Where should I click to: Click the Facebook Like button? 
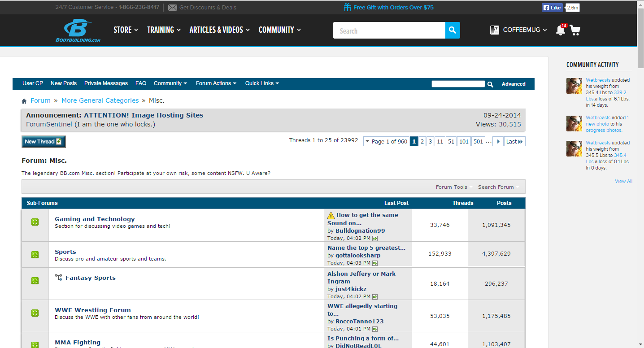click(x=552, y=8)
